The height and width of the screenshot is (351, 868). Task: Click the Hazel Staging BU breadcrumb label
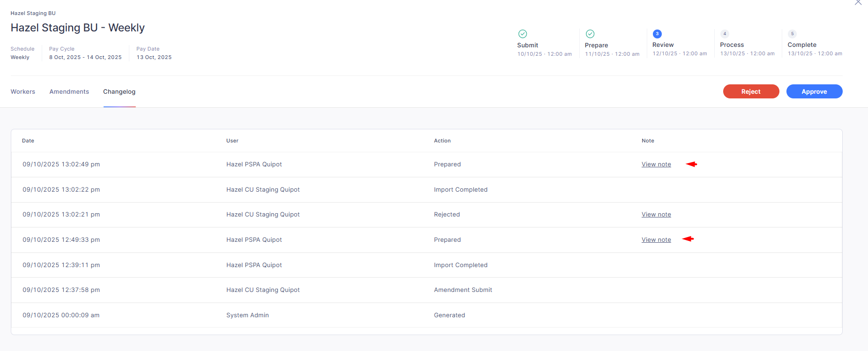pos(33,13)
